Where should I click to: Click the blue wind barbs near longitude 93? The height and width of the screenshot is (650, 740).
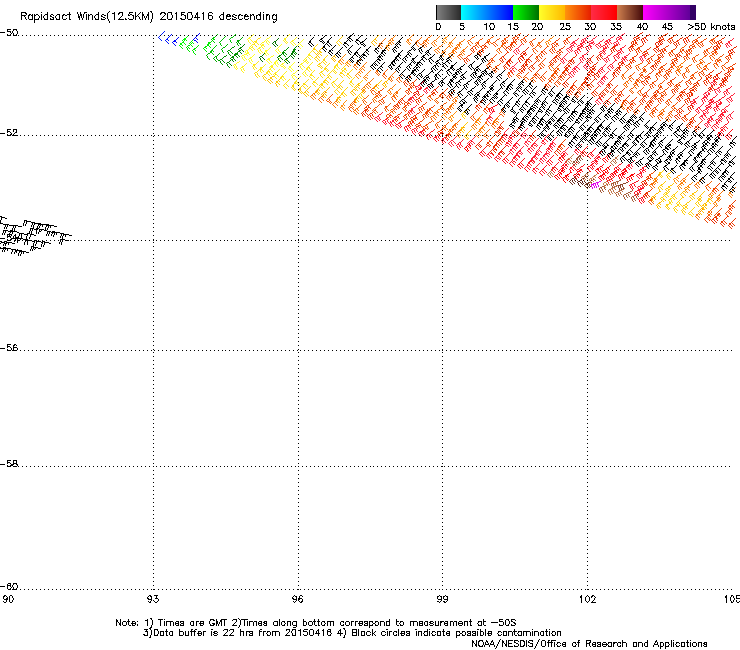168,39
